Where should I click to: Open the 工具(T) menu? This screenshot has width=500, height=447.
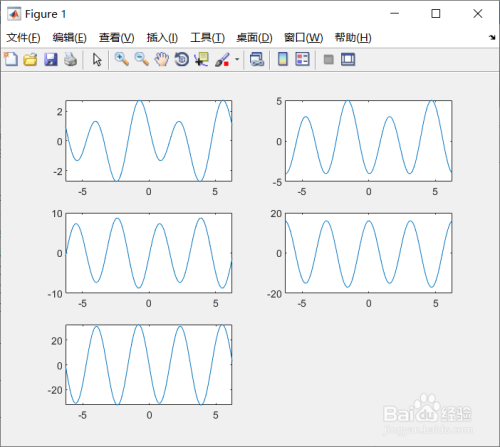click(207, 38)
